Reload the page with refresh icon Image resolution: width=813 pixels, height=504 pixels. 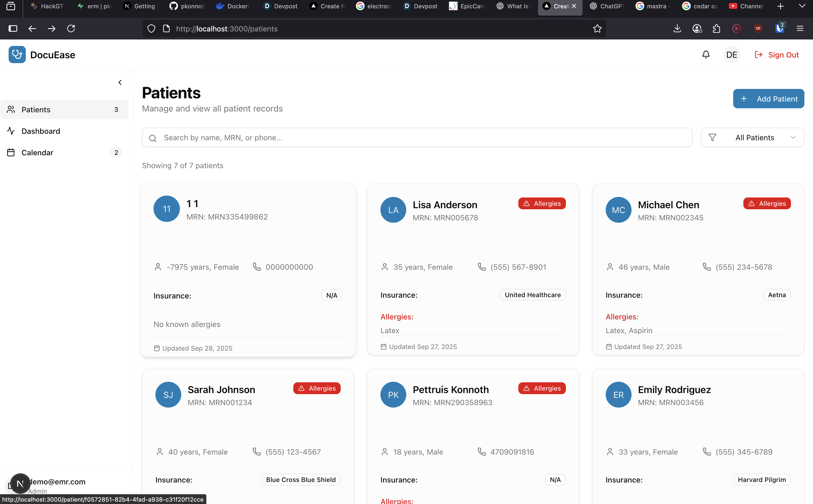tap(71, 29)
